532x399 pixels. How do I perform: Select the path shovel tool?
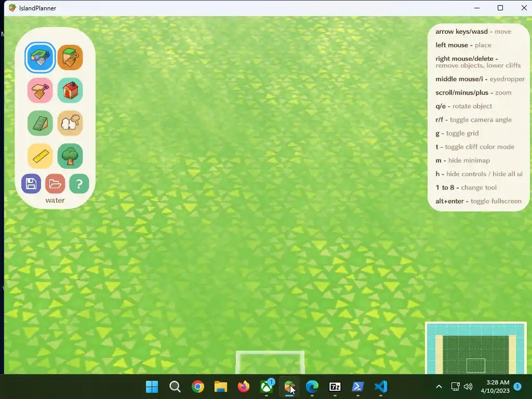tap(40, 90)
